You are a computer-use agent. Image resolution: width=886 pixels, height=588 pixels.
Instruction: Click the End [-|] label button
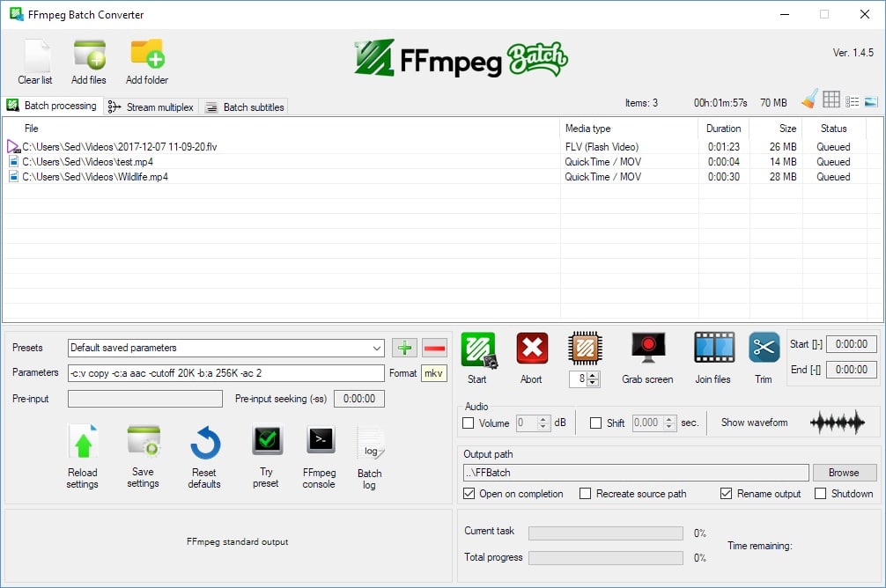(806, 370)
